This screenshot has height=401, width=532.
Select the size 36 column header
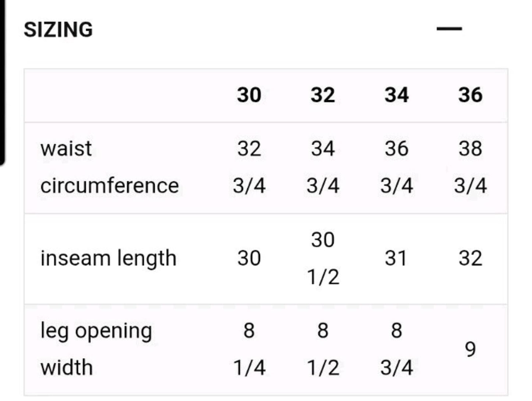coord(470,95)
